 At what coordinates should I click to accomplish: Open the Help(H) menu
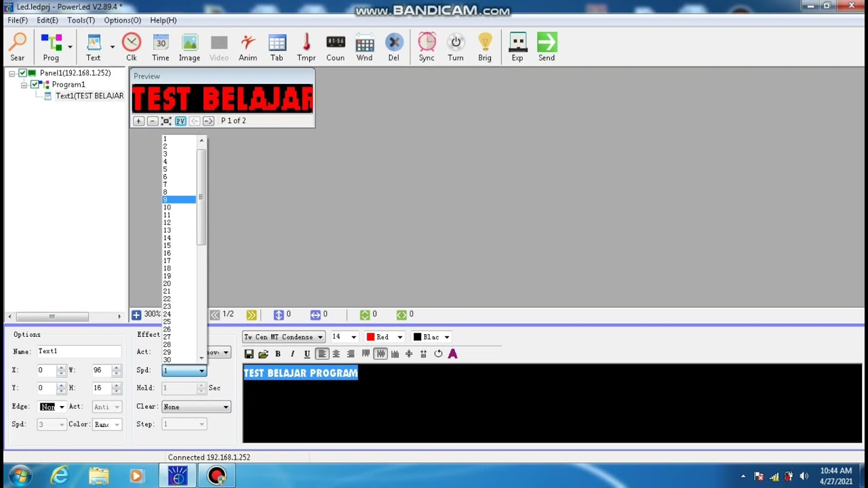tap(163, 20)
